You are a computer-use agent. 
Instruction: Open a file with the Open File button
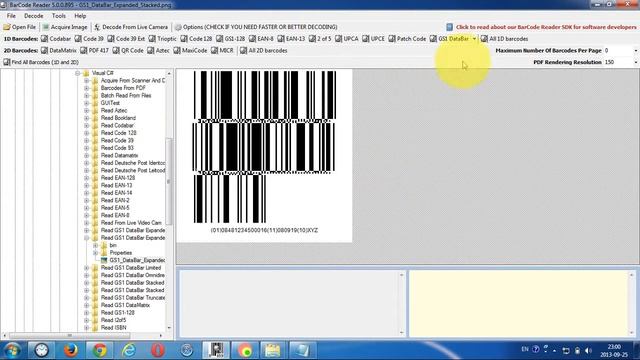click(20, 27)
